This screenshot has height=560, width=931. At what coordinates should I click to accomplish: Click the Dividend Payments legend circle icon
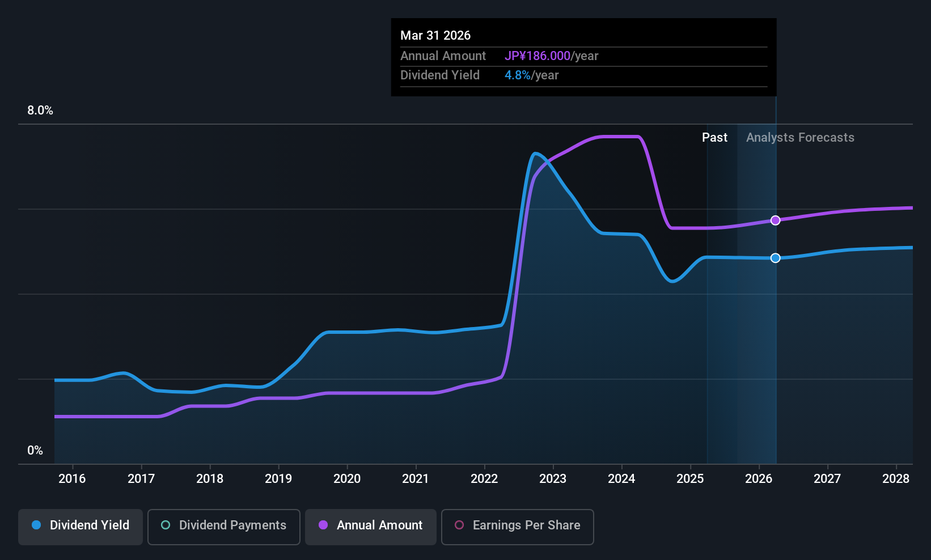click(x=166, y=525)
